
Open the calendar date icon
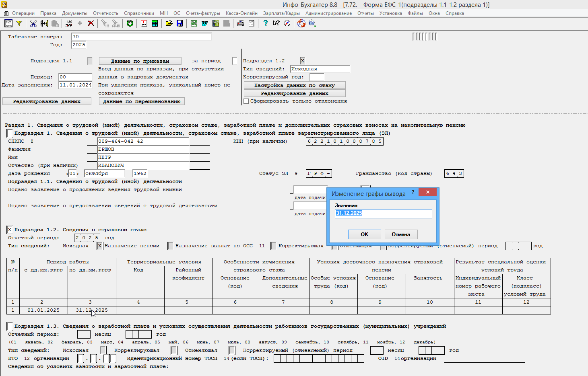tap(144, 23)
